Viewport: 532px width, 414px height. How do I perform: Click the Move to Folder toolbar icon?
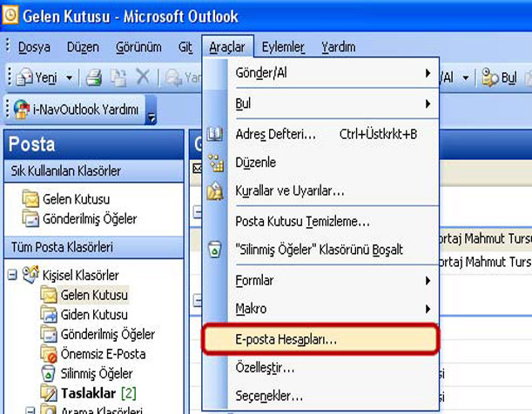pos(118,77)
